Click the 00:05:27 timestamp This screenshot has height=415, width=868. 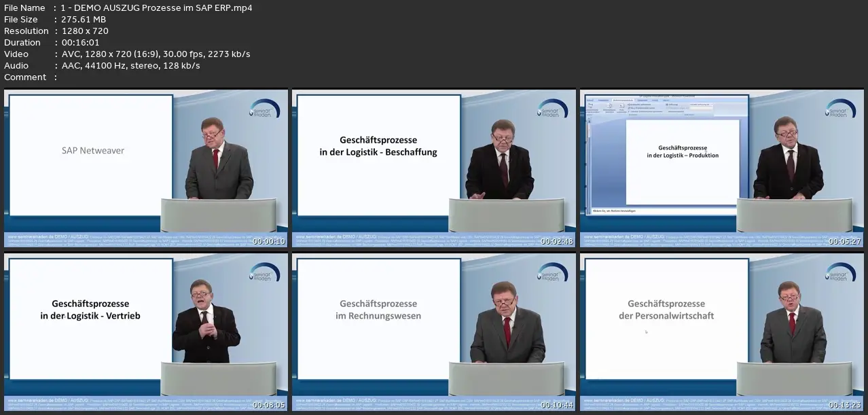coord(845,242)
